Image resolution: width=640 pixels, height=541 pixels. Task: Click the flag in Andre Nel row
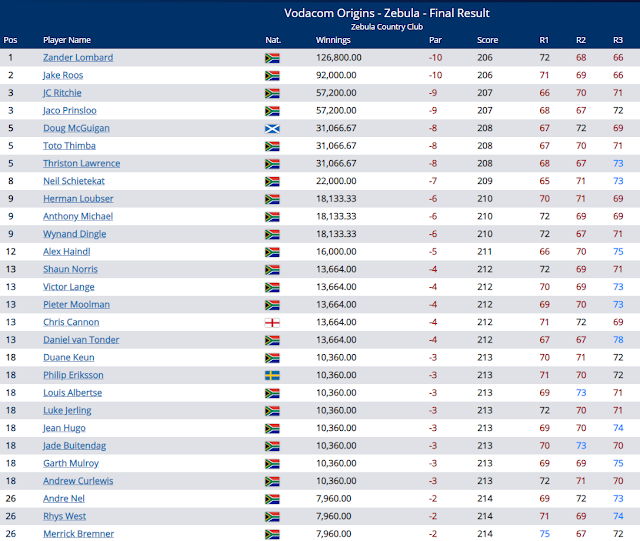[272, 499]
